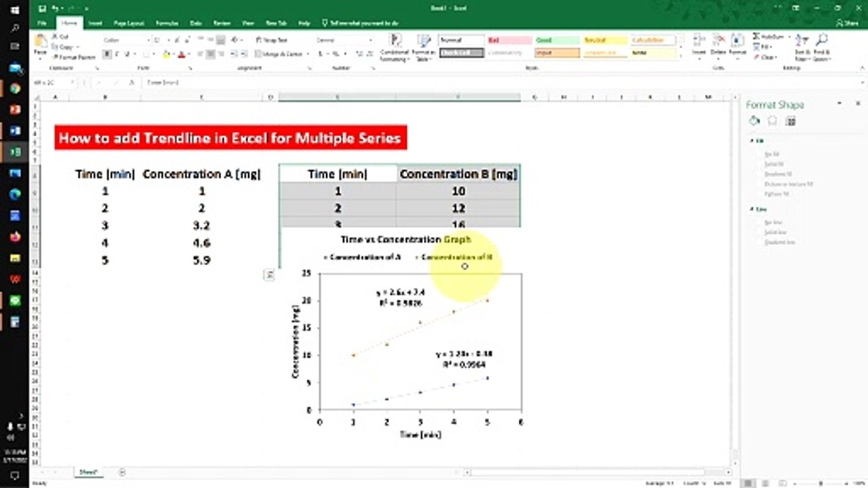Add a new sheet with the plus button

(x=122, y=472)
